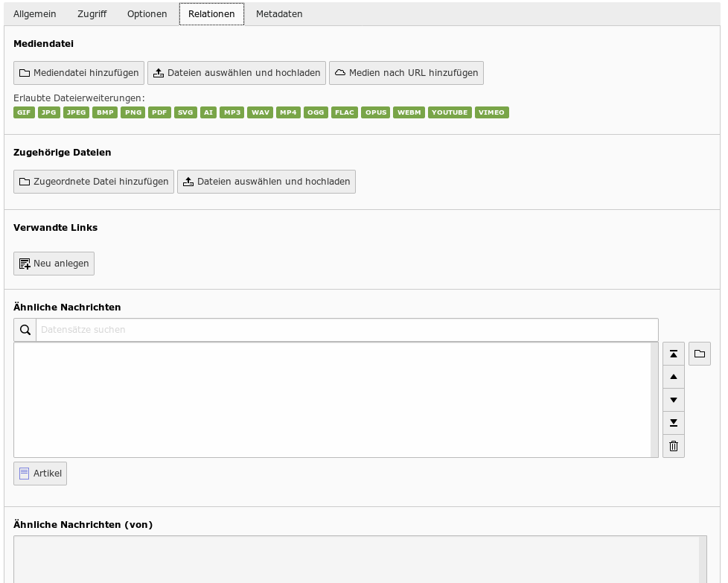Move selected item up
Viewport: 728px width, 583px height.
pos(674,377)
